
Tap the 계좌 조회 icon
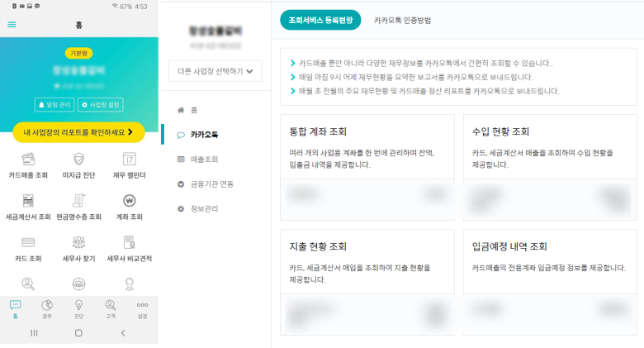click(x=129, y=201)
